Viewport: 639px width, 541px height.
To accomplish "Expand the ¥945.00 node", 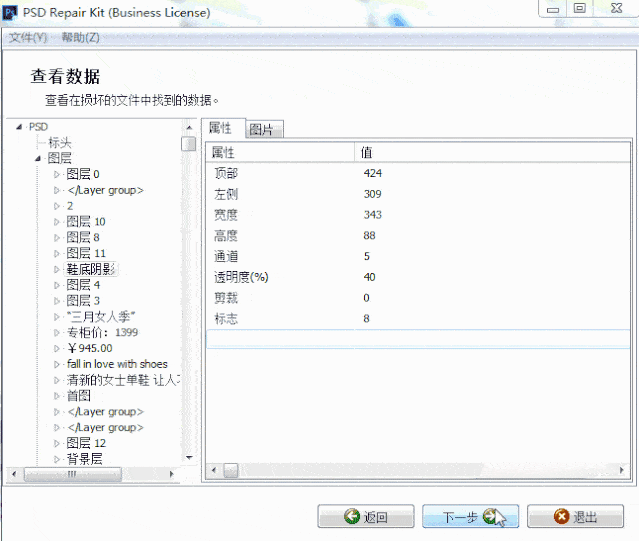I will coord(57,348).
